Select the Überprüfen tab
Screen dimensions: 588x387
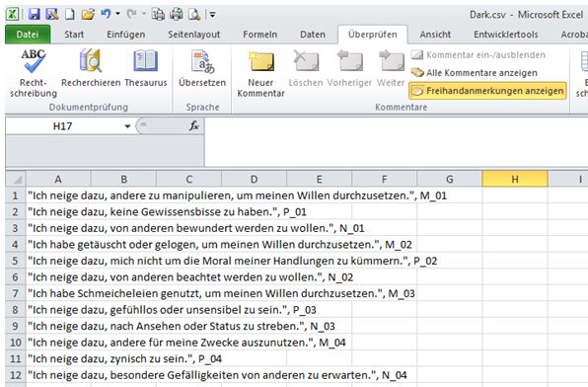372,35
